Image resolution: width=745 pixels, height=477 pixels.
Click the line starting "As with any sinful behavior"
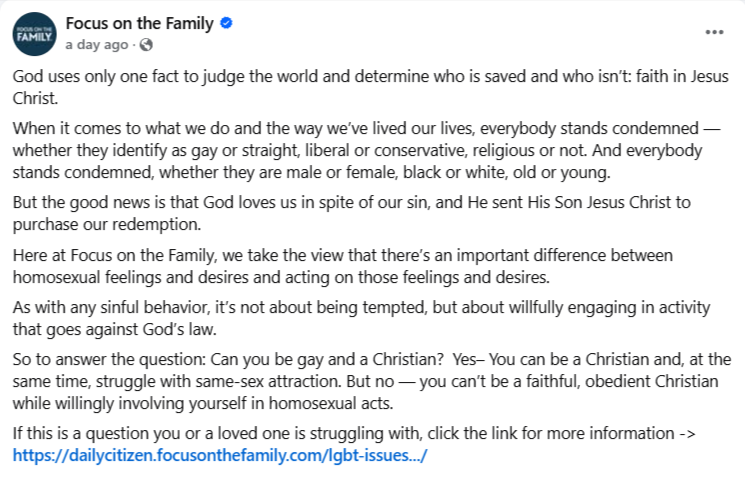362,307
